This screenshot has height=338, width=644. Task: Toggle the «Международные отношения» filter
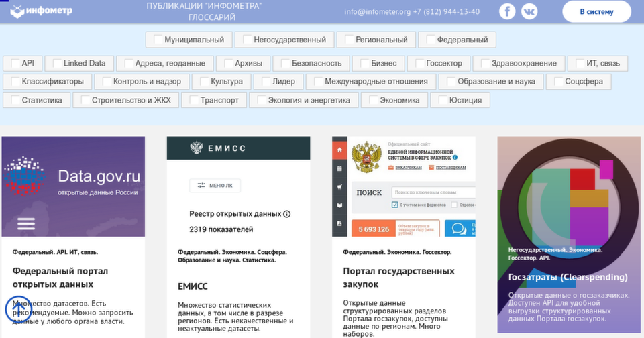(x=318, y=81)
